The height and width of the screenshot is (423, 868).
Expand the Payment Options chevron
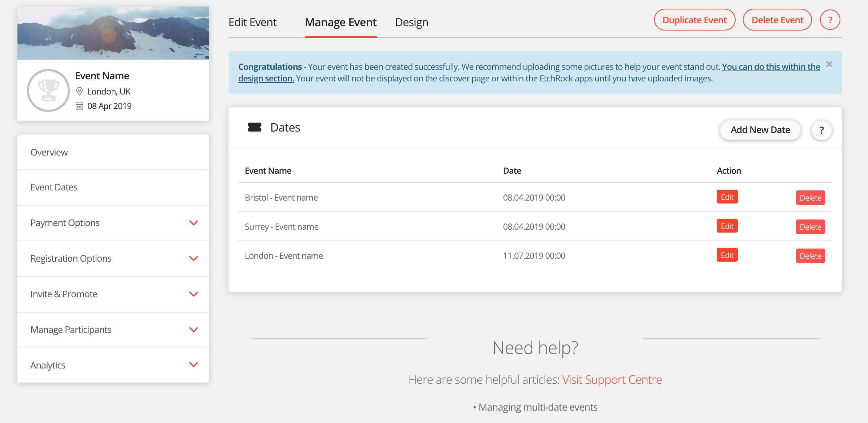(194, 223)
